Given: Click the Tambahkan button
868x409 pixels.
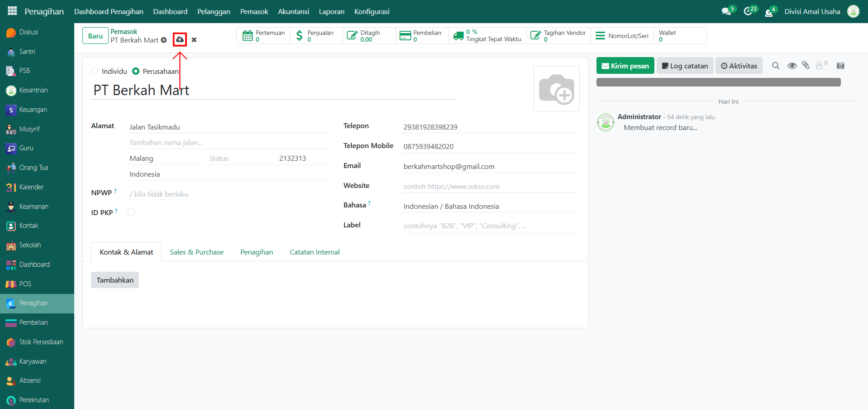Looking at the screenshot, I should click(x=115, y=280).
